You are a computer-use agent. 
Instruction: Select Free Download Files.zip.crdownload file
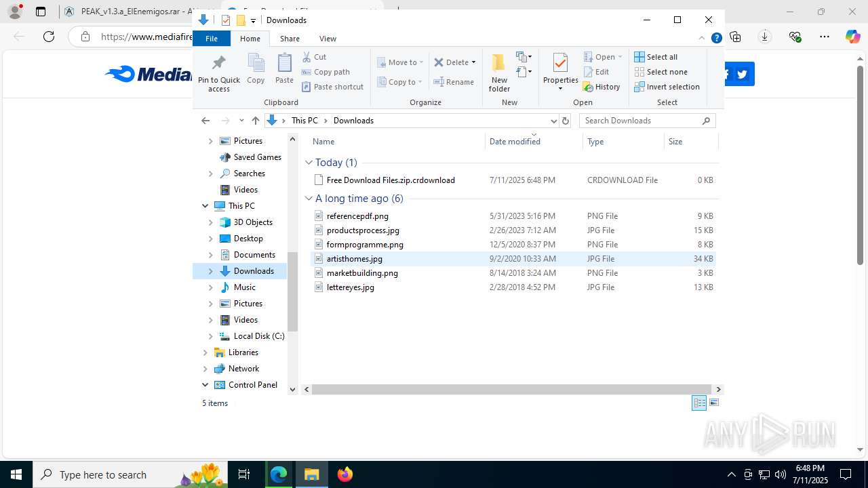click(513, 180)
